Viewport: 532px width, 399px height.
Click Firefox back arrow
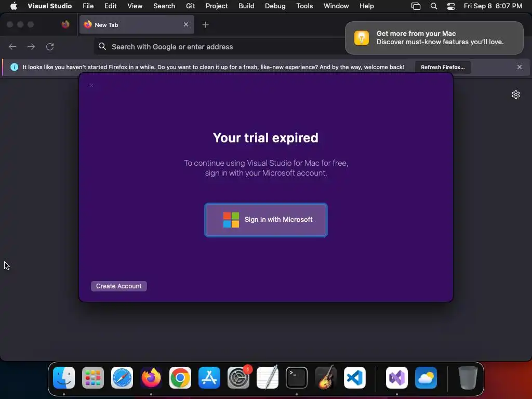click(x=12, y=47)
